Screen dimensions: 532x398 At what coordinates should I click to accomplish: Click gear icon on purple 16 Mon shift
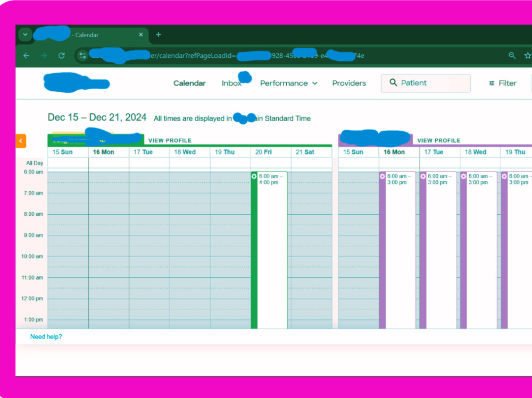pos(383,176)
